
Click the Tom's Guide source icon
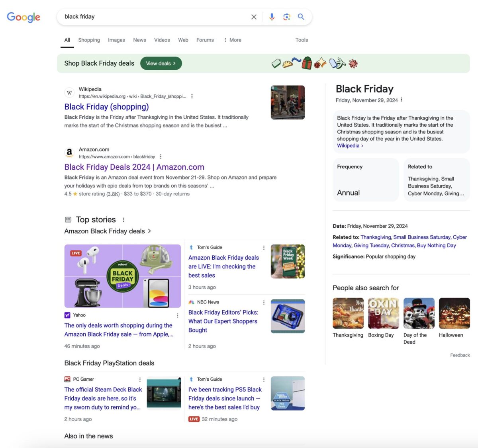[x=192, y=247]
